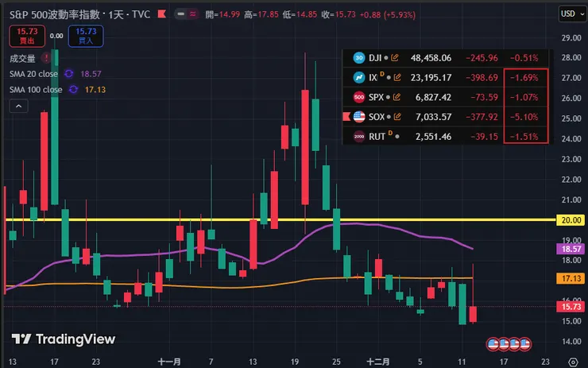Click the SMA 20 value 18.57 in legend
Screen dimensions: 588x368
pos(91,74)
